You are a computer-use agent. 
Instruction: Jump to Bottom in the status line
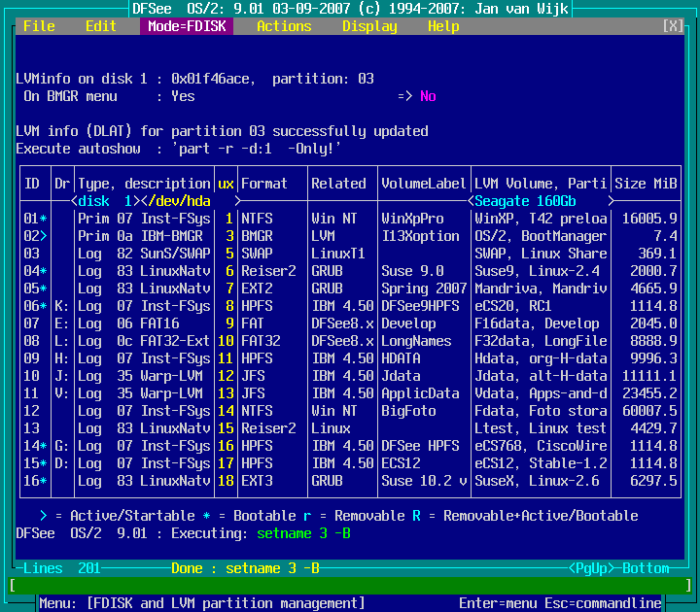click(x=646, y=568)
